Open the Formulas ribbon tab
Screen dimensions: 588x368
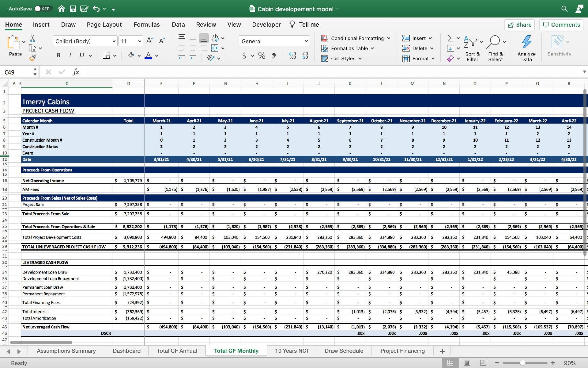[146, 25]
